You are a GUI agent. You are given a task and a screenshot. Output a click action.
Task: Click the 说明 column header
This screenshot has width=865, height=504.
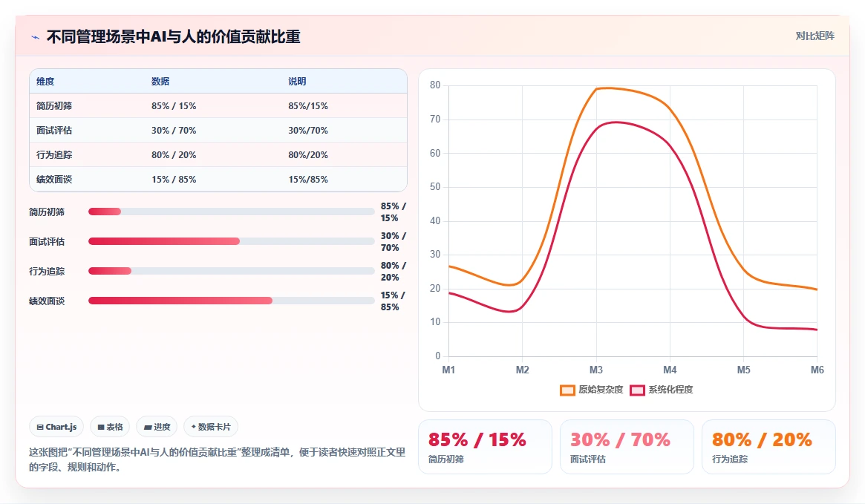[297, 82]
